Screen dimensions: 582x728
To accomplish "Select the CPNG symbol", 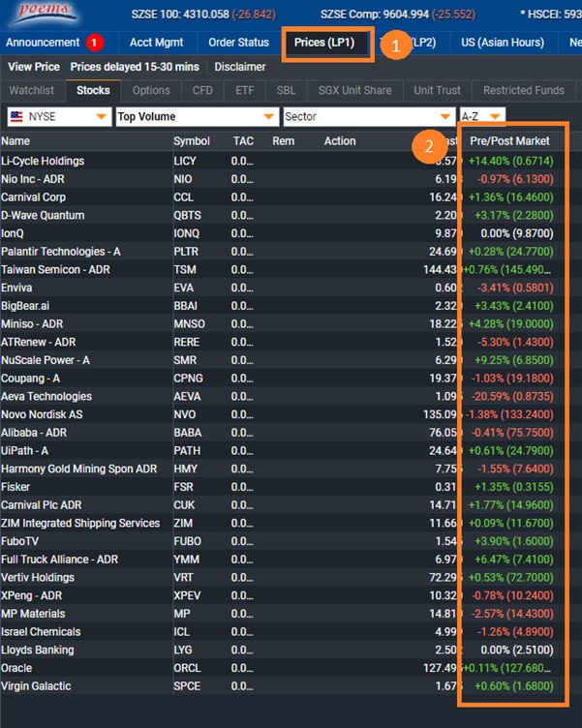I will [188, 379].
